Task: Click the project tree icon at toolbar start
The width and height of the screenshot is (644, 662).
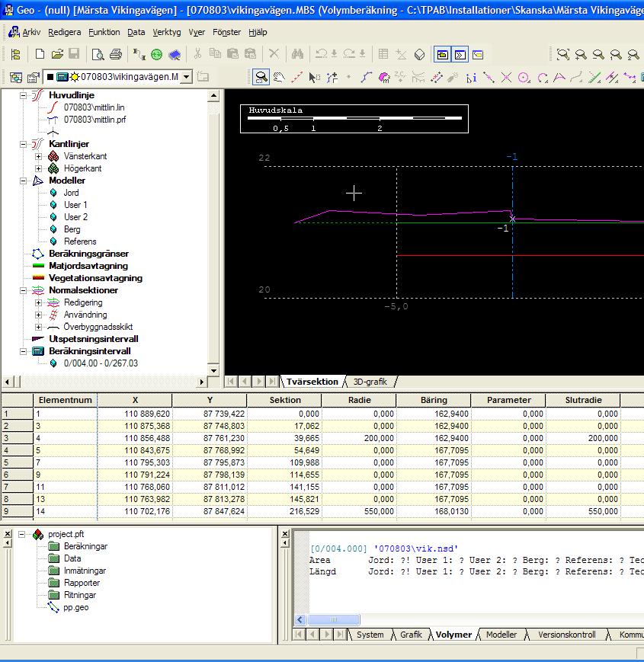Action: (16, 54)
